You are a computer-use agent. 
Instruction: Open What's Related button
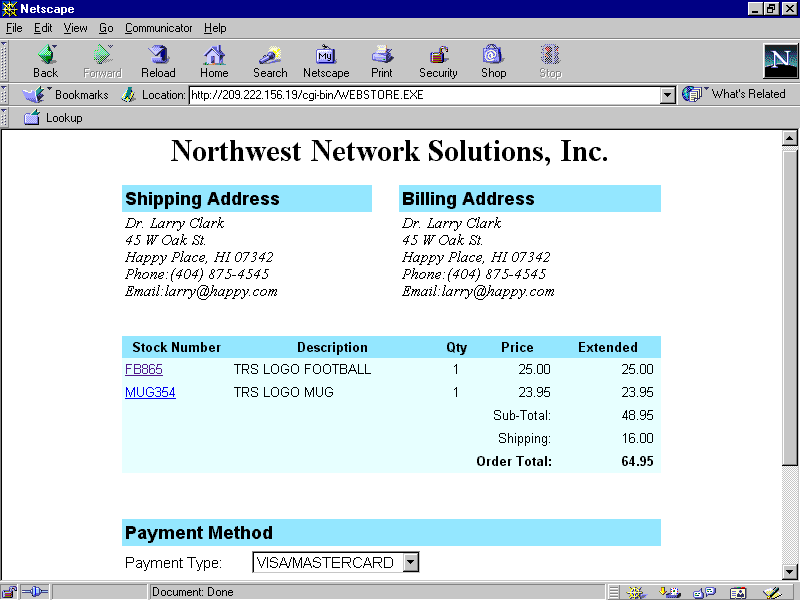pyautogui.click(x=734, y=94)
